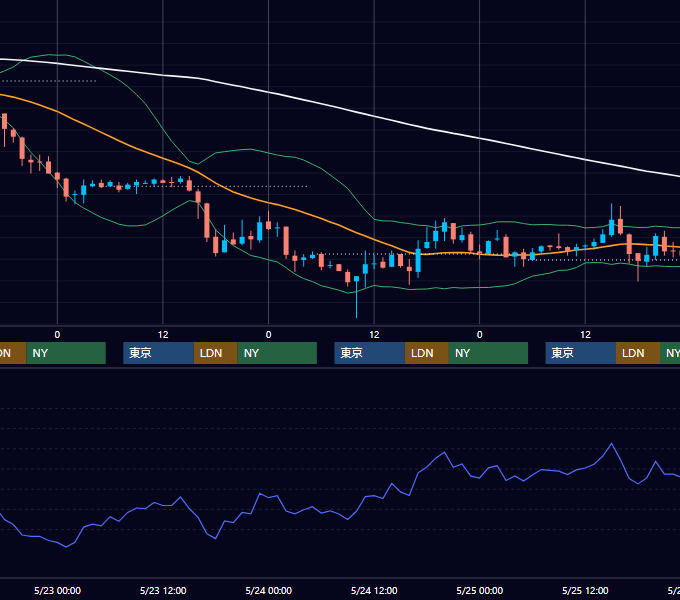Click the 5/25 00:00 time label

(x=480, y=590)
